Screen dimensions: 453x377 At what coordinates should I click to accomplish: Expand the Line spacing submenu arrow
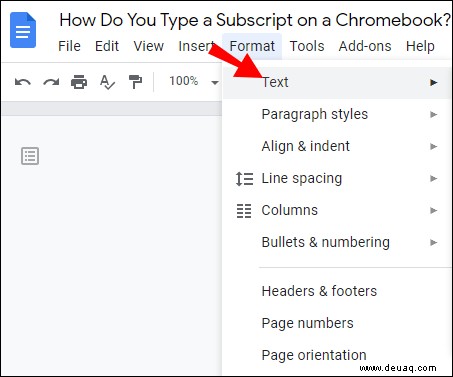(433, 178)
